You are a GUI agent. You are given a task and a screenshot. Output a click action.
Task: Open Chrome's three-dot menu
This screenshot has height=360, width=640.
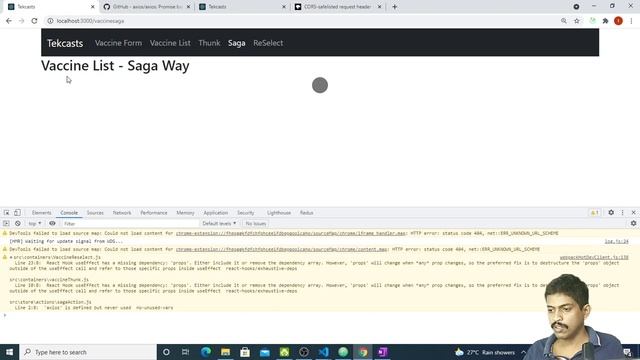[631, 21]
